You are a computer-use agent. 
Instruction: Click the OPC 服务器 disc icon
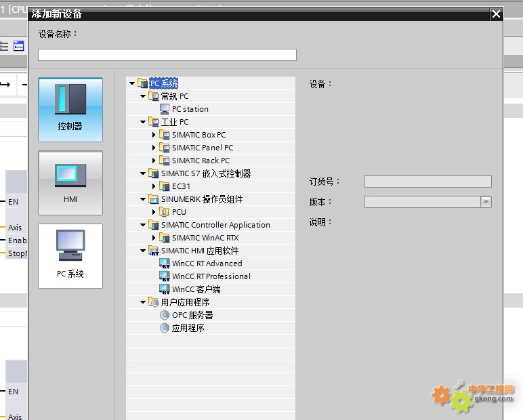click(x=165, y=315)
